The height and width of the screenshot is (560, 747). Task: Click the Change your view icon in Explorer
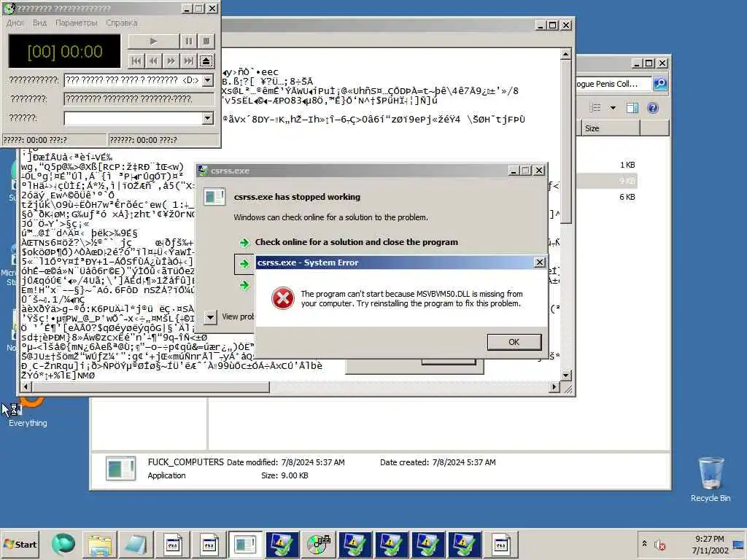tap(595, 108)
